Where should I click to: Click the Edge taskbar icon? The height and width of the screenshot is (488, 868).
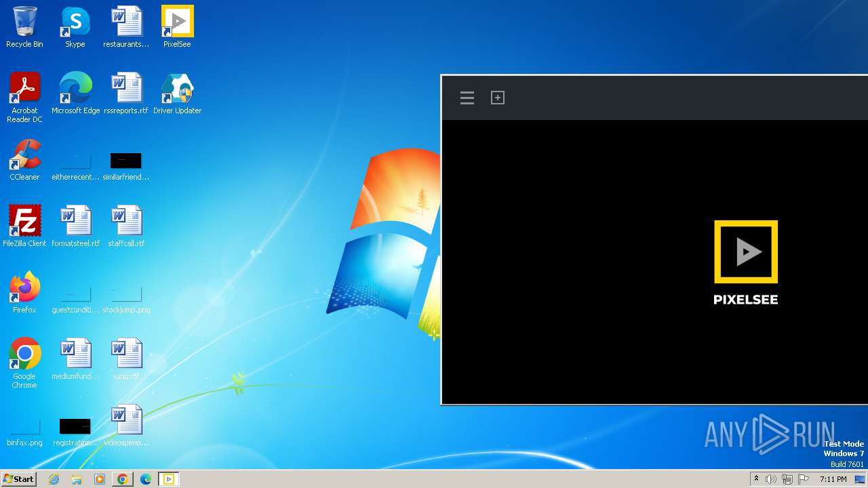point(146,479)
